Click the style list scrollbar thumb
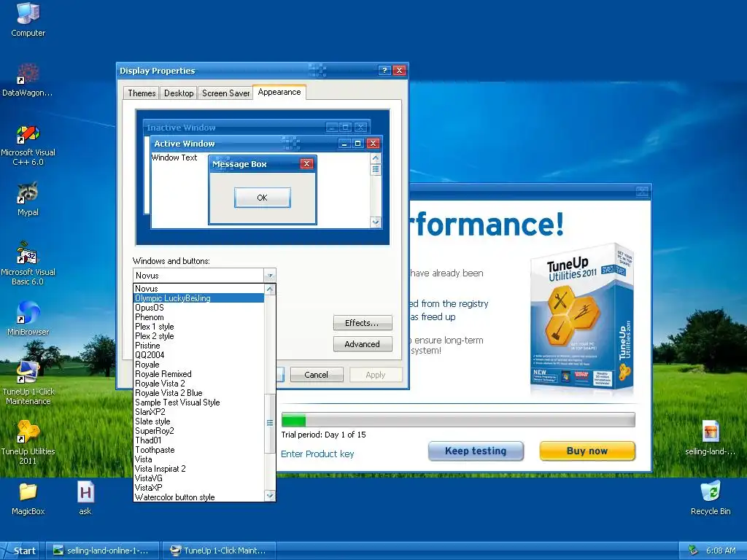Viewport: 747px width, 560px height. (270, 423)
